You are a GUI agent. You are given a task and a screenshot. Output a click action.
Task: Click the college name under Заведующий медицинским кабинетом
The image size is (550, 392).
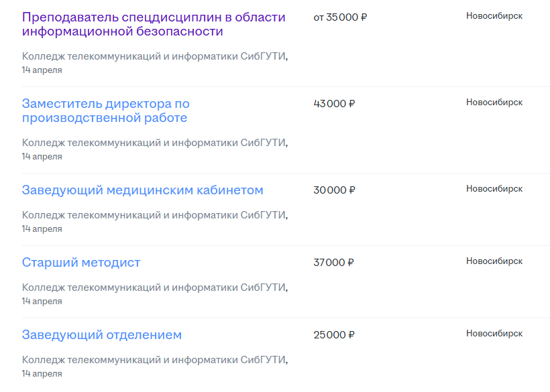click(154, 215)
